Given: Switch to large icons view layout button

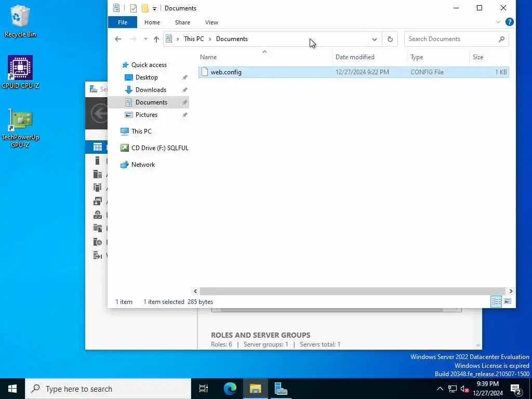Looking at the screenshot, I should 508,301.
